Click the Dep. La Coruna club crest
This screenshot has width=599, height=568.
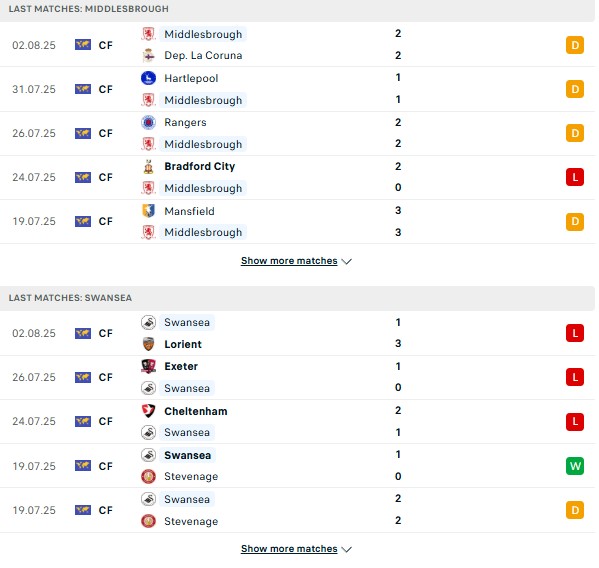[x=148, y=55]
